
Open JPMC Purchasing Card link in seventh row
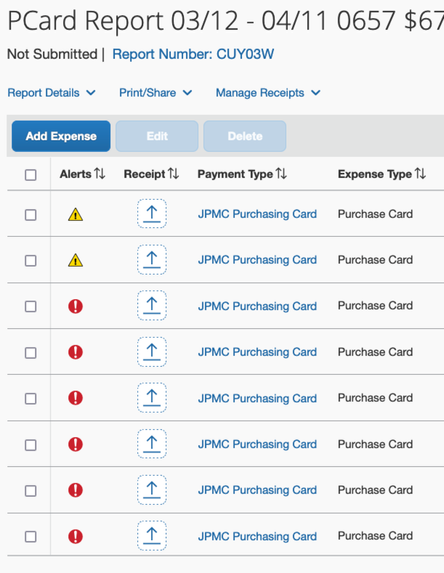pos(257,490)
